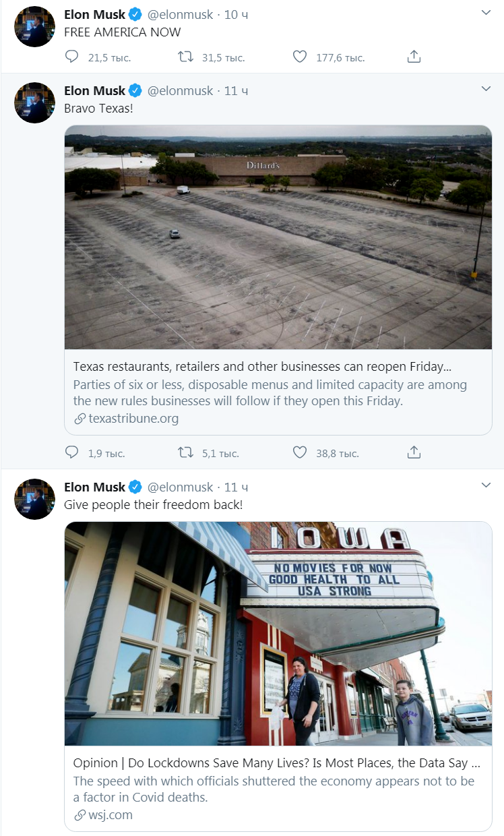Click the @elonmusk handle on the third tweet
The image size is (504, 836).
(180, 487)
